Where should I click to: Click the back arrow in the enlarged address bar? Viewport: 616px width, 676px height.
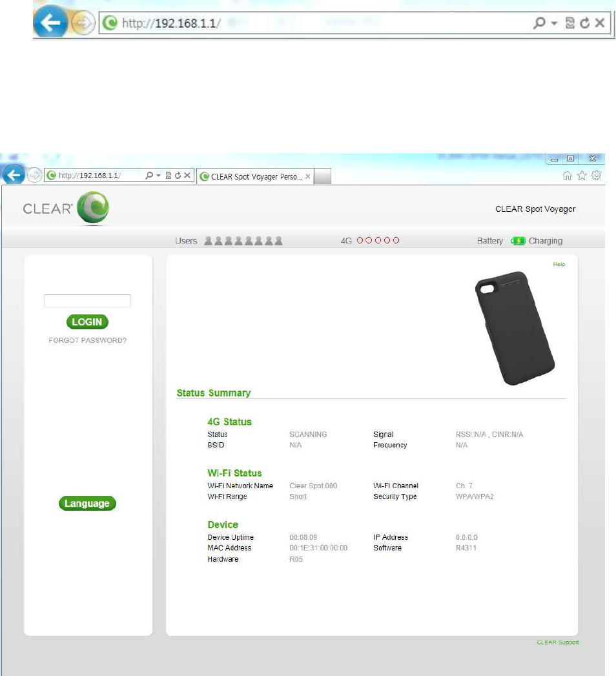click(50, 22)
